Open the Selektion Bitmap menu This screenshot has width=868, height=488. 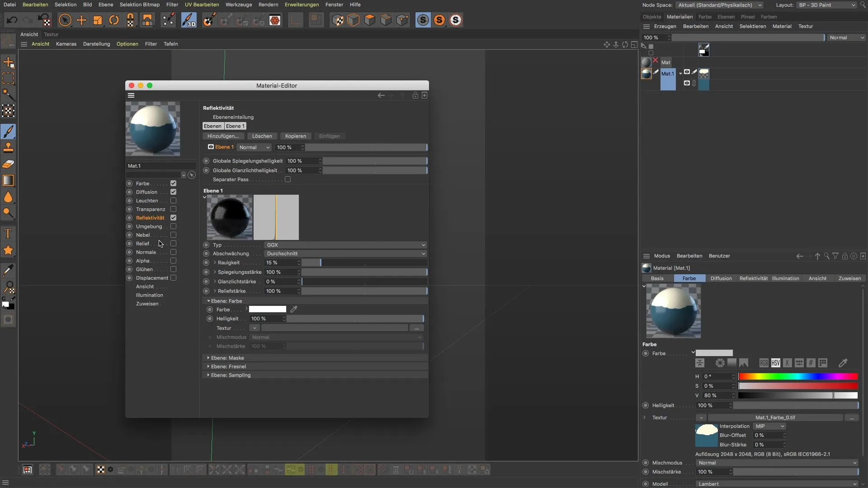click(x=140, y=5)
